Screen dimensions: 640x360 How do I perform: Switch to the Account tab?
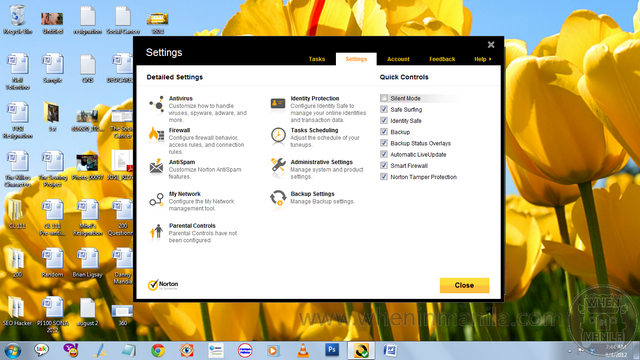point(398,59)
